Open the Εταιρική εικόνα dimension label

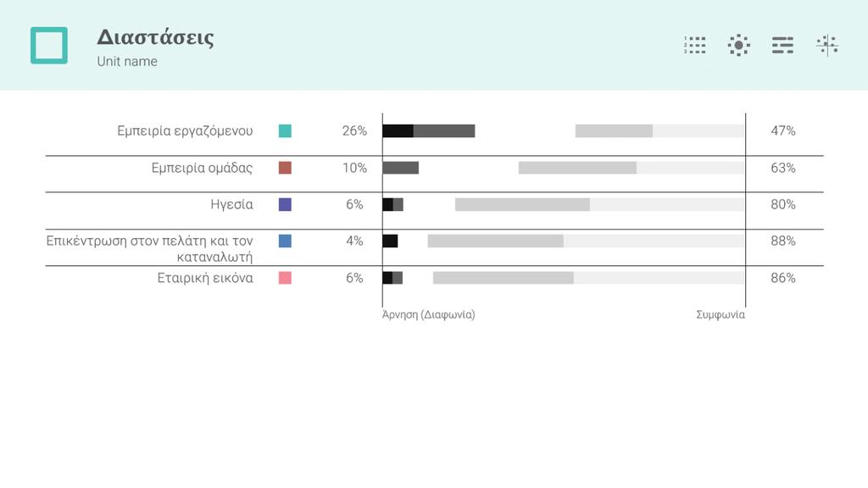coord(205,278)
